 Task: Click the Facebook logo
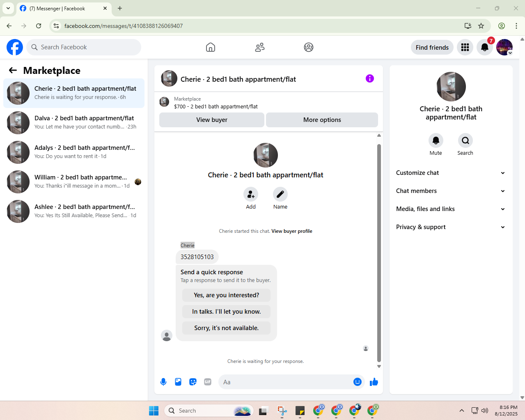[x=15, y=47]
